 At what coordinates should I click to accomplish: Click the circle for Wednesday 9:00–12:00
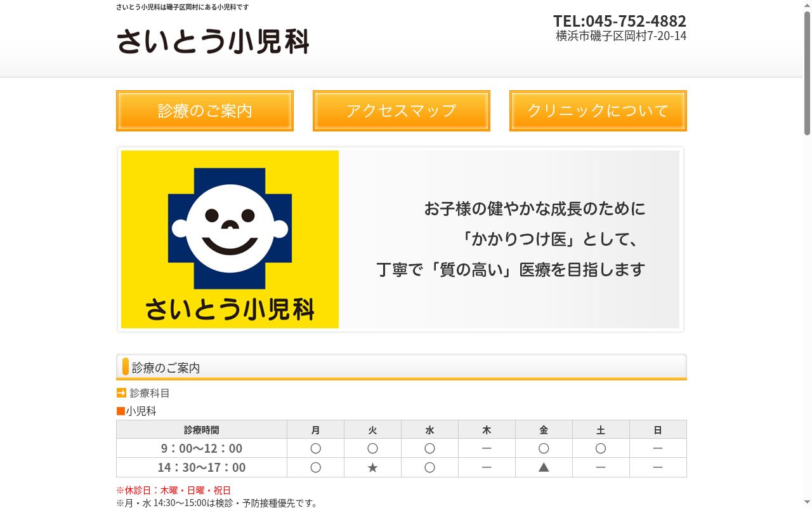tap(429, 448)
